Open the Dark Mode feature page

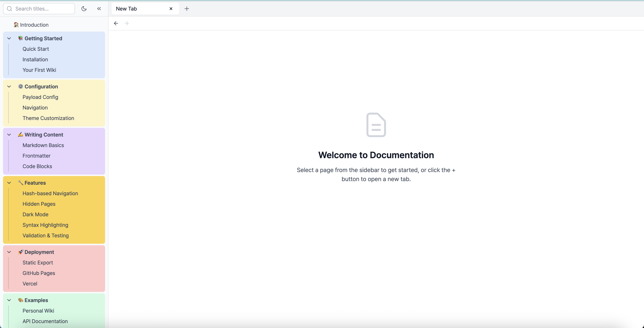tap(35, 214)
